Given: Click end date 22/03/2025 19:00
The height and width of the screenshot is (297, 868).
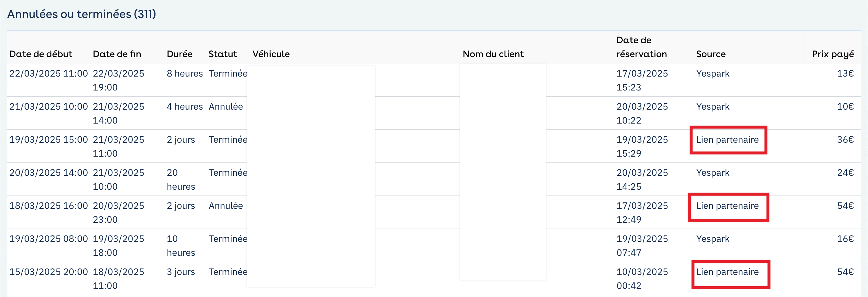Looking at the screenshot, I should [x=119, y=80].
